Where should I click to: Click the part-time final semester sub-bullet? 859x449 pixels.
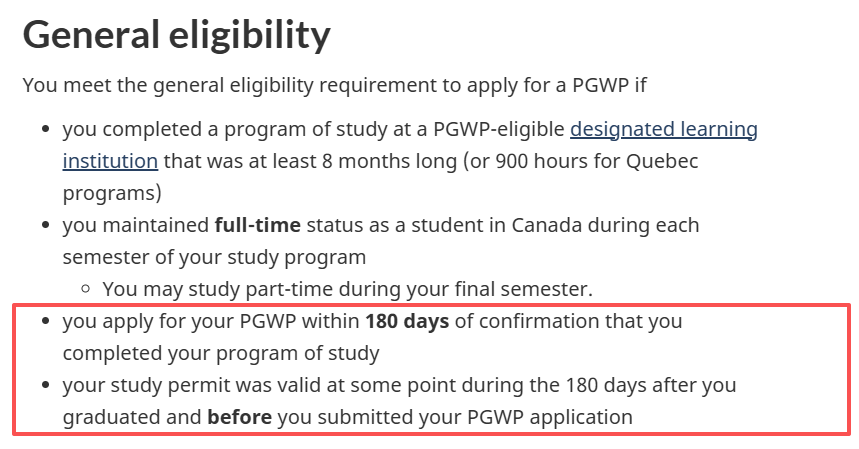347,290
